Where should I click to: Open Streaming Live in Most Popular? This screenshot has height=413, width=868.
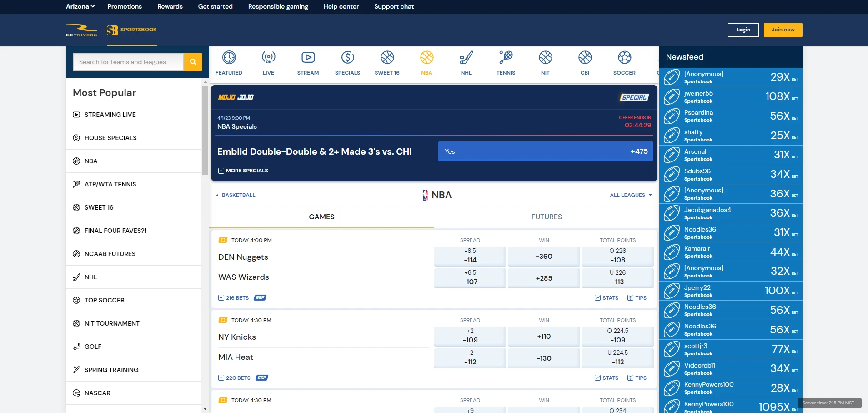coord(134,115)
